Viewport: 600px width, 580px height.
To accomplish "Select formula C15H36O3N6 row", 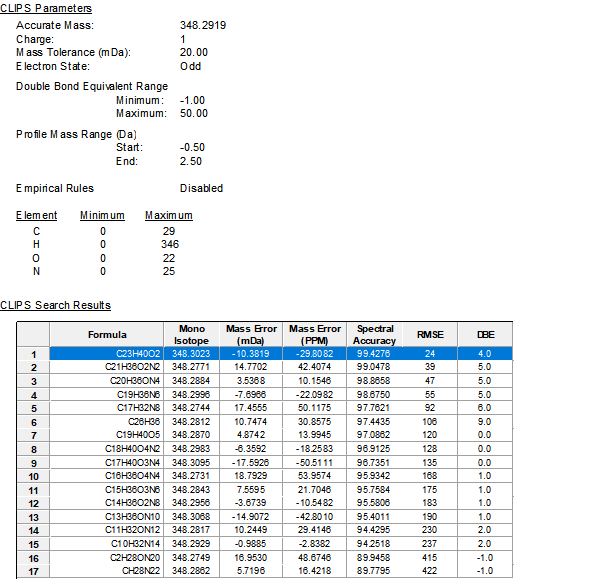I will (281, 490).
